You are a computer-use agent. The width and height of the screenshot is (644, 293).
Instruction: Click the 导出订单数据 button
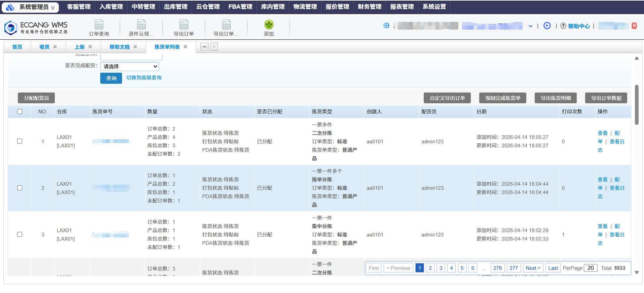(606, 98)
